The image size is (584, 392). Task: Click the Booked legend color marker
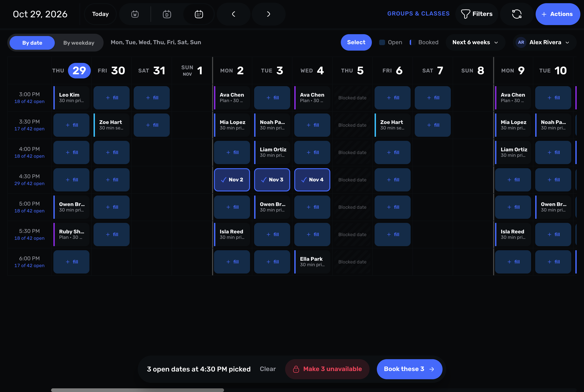412,42
